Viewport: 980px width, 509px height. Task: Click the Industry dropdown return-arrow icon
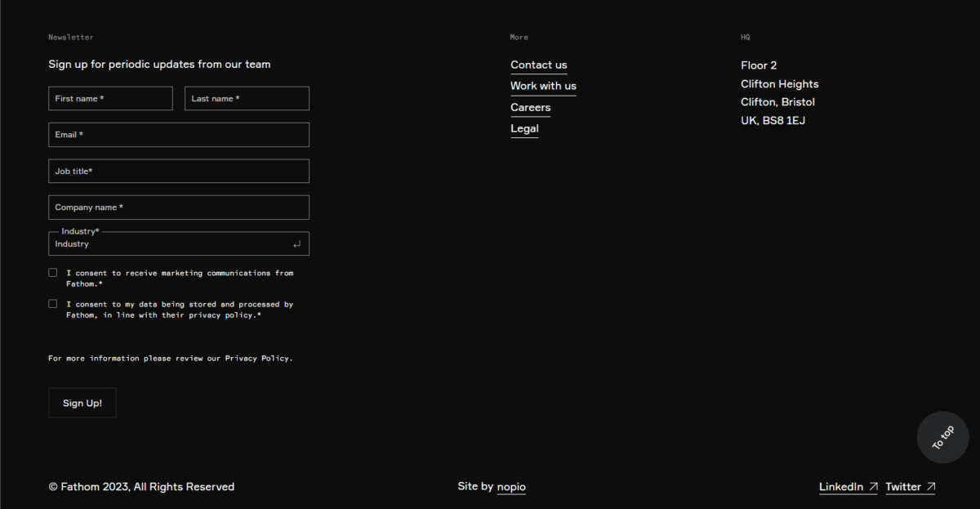click(296, 244)
